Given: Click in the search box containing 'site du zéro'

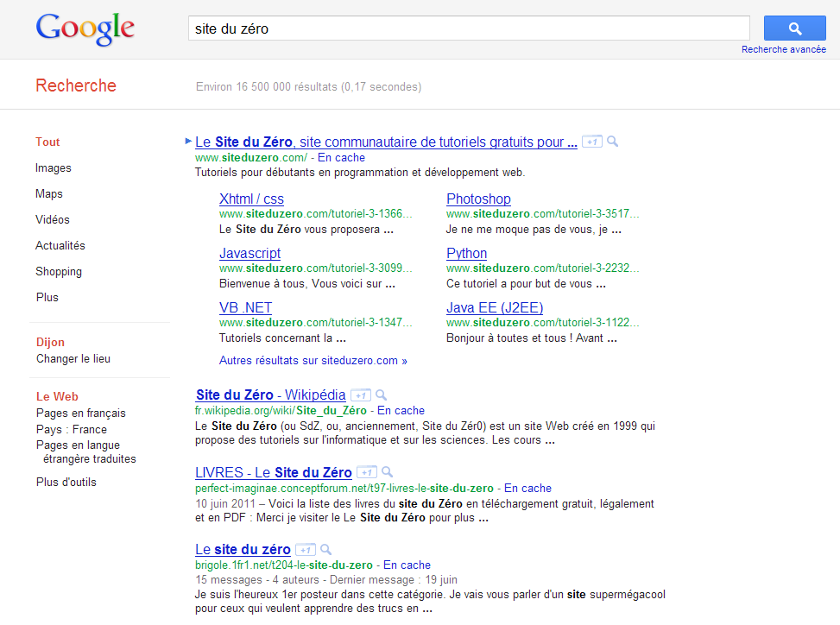Looking at the screenshot, I should 469,28.
